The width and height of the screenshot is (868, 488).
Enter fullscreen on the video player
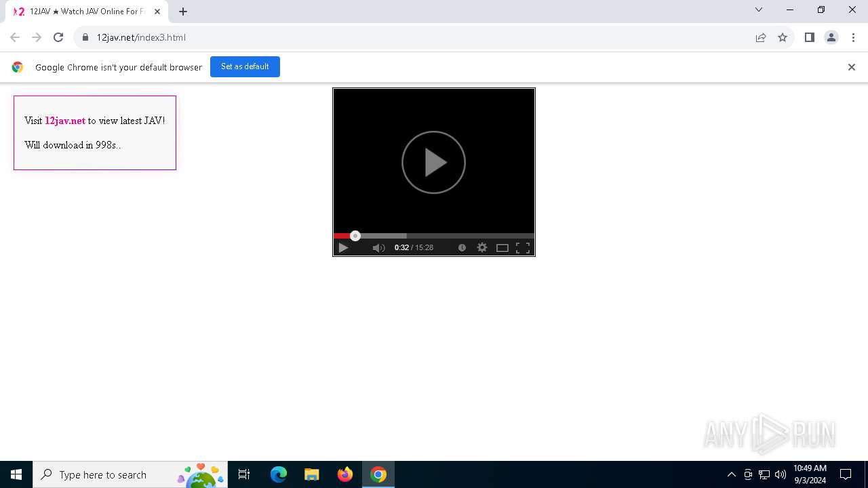(x=523, y=248)
